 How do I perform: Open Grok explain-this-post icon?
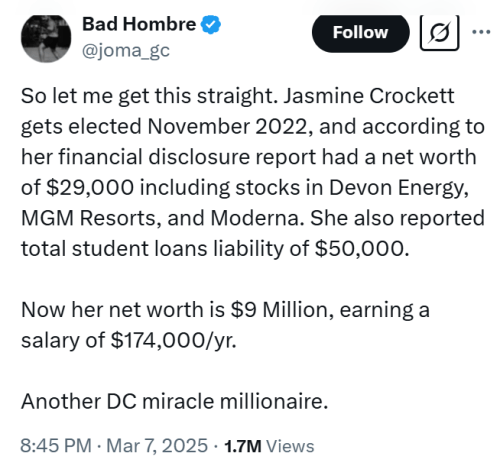tap(439, 33)
